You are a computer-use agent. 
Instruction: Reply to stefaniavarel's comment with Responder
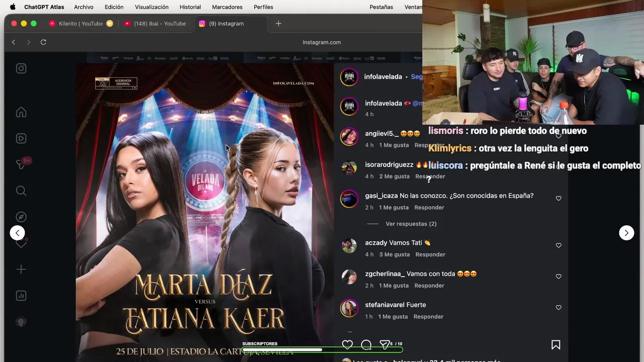(429, 317)
